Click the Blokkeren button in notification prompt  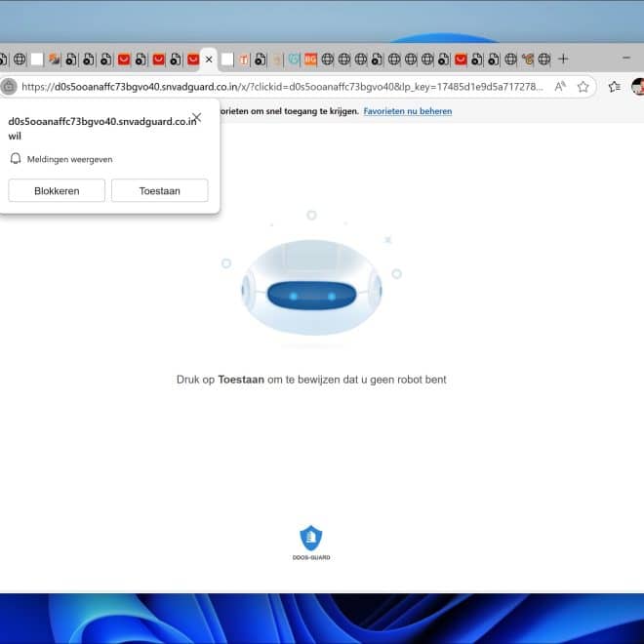point(57,190)
